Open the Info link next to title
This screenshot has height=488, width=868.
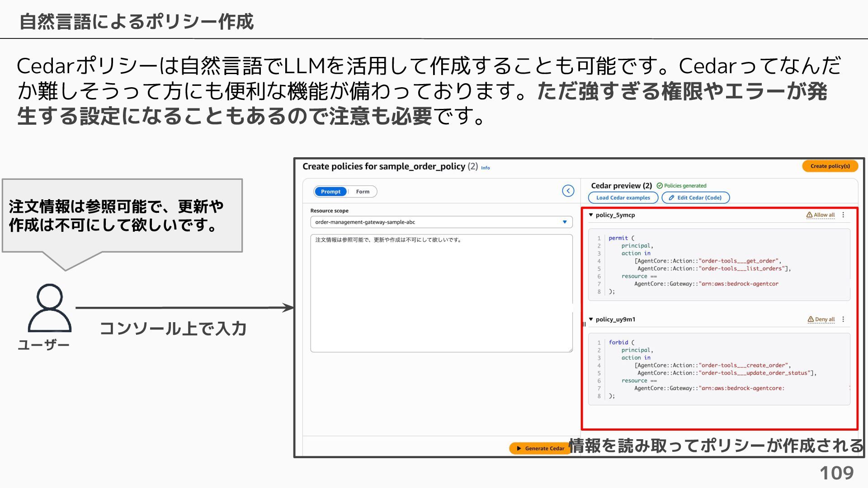pos(485,168)
